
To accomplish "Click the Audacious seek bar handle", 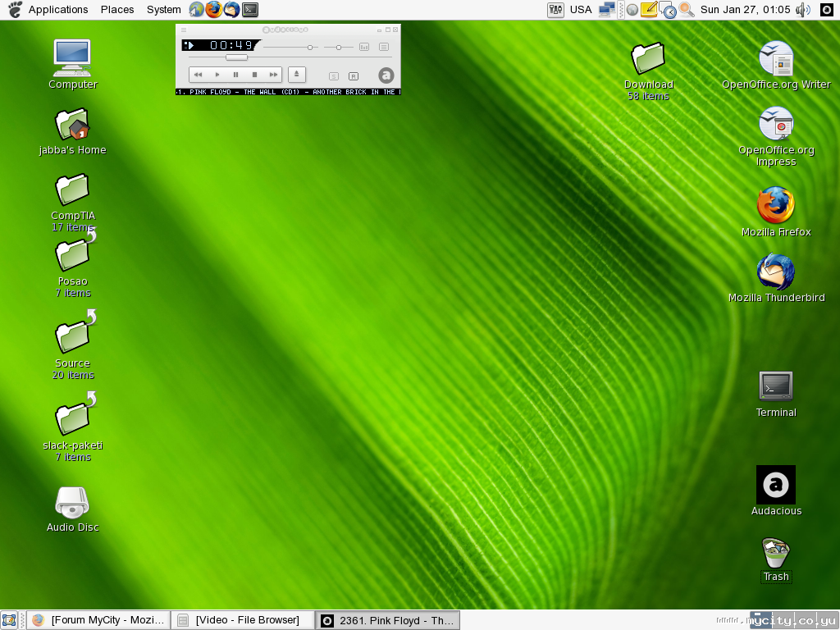I will (x=236, y=57).
